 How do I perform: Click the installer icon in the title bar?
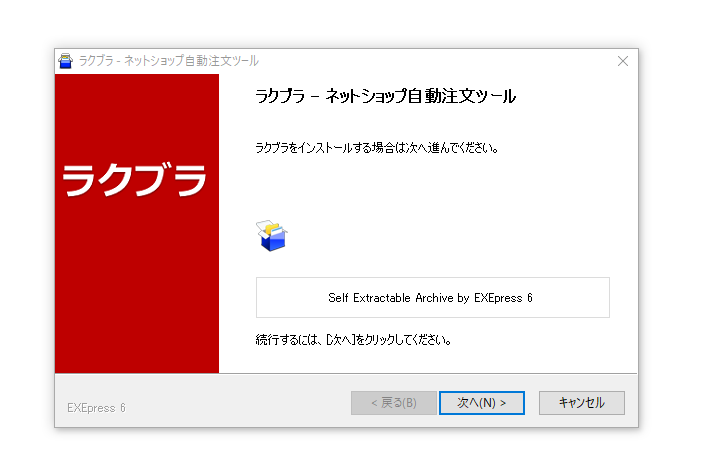tap(66, 61)
